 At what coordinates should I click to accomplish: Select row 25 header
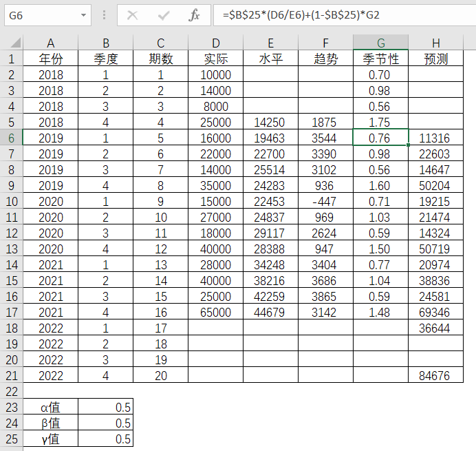[x=11, y=439]
